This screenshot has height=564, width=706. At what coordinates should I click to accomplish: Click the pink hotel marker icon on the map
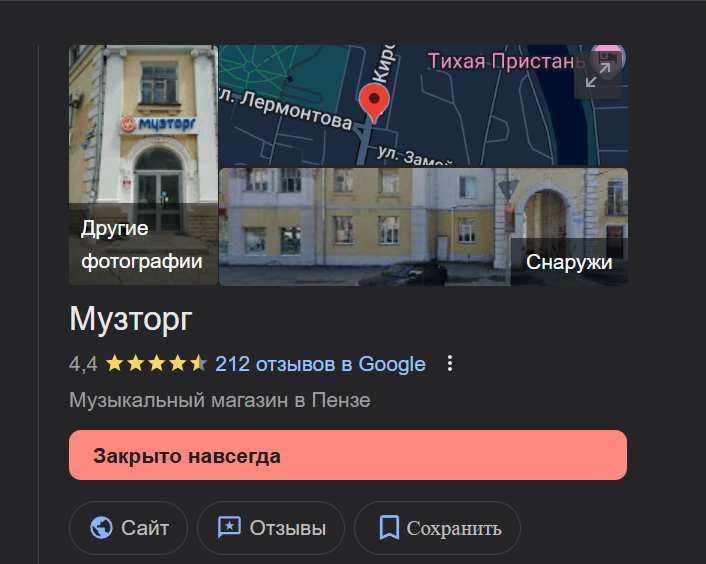click(x=609, y=59)
